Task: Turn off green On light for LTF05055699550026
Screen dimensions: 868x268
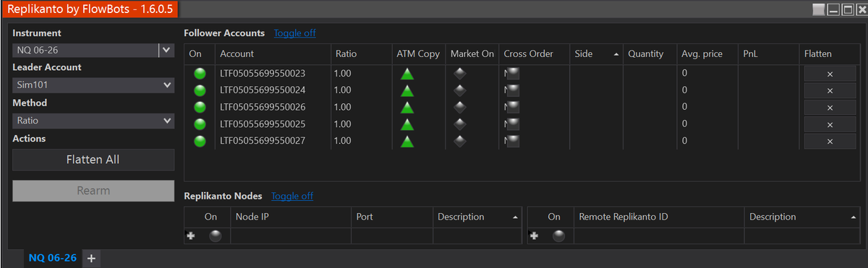Action: pyautogui.click(x=200, y=107)
